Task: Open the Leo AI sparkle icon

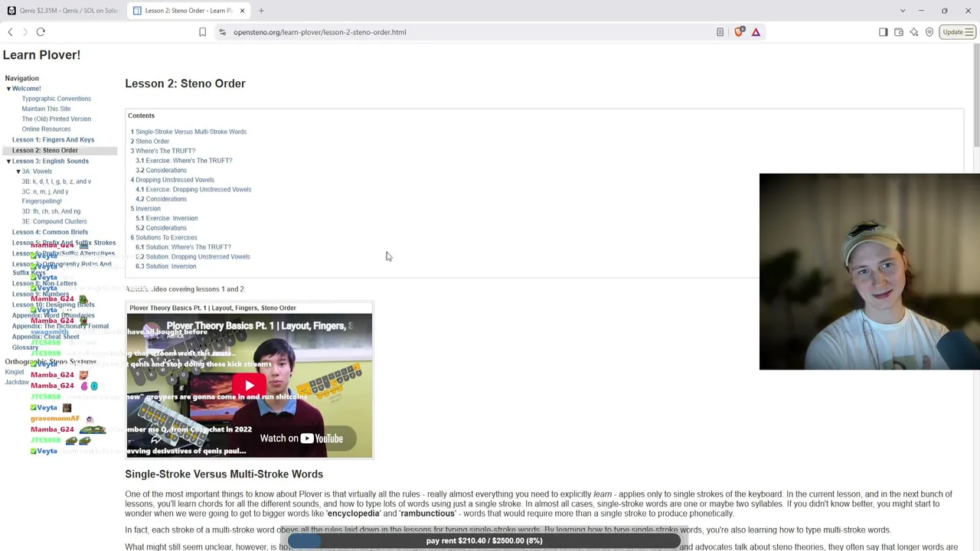Action: click(914, 32)
